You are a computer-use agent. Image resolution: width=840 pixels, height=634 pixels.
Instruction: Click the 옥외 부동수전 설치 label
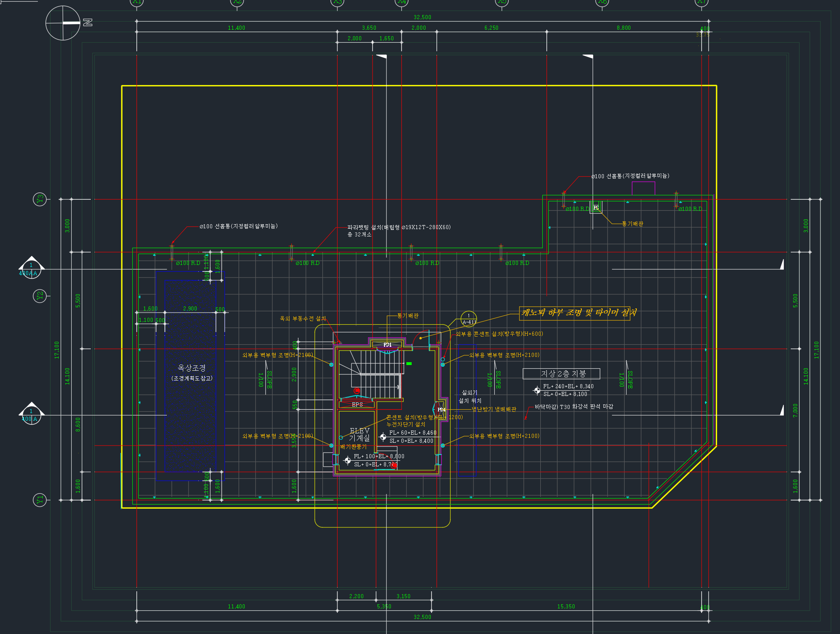(303, 319)
